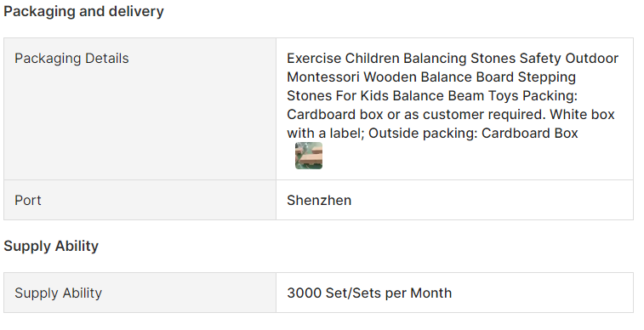644x330 pixels.
Task: Select the word Month in supply value
Action: pyautogui.click(x=430, y=293)
